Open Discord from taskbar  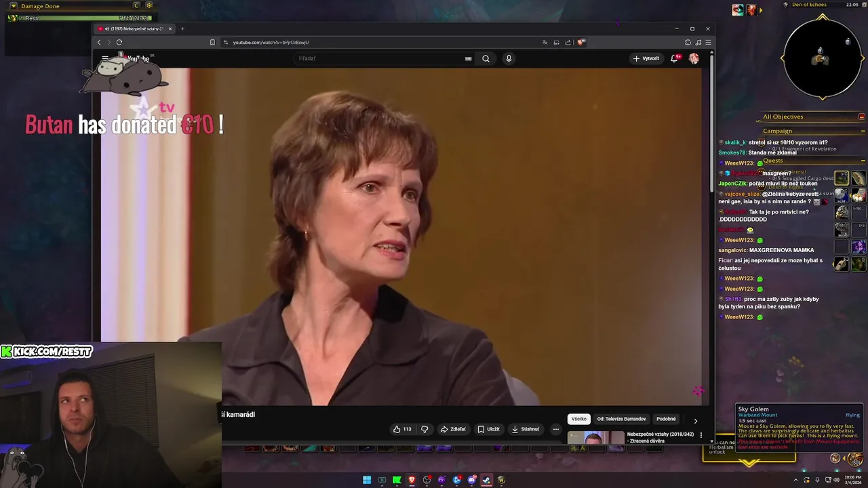click(x=471, y=480)
